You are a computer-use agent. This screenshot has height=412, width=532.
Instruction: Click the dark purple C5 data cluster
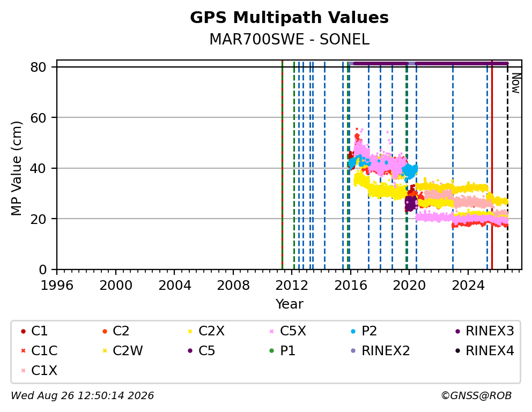pyautogui.click(x=411, y=203)
